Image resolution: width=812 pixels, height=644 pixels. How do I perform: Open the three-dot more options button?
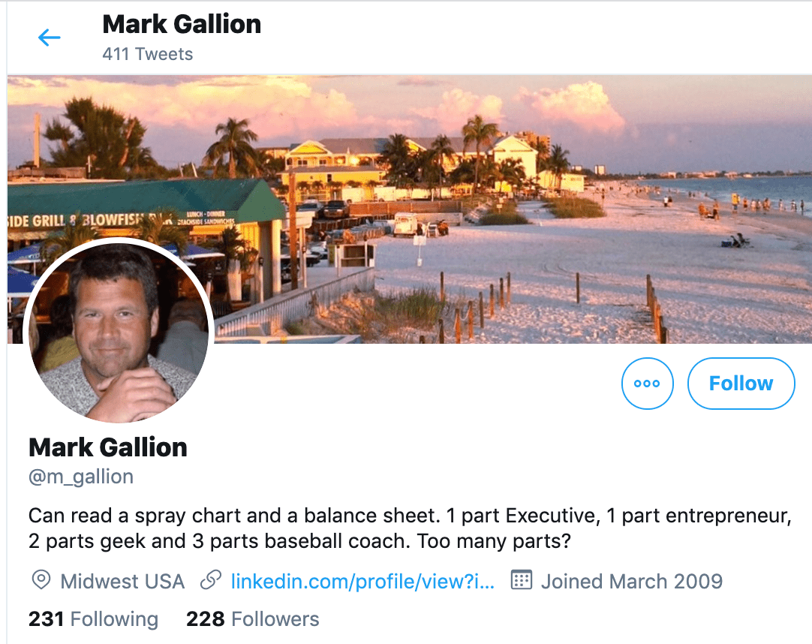tap(647, 384)
